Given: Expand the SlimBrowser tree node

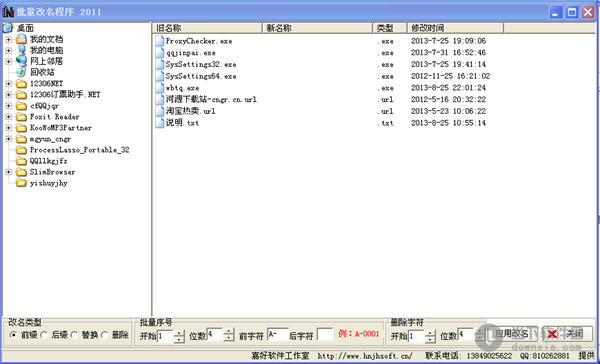Looking at the screenshot, I should 8,172.
